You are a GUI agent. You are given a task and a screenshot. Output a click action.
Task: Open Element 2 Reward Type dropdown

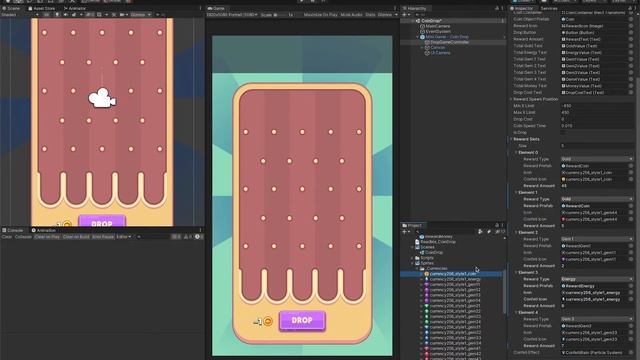tap(597, 239)
